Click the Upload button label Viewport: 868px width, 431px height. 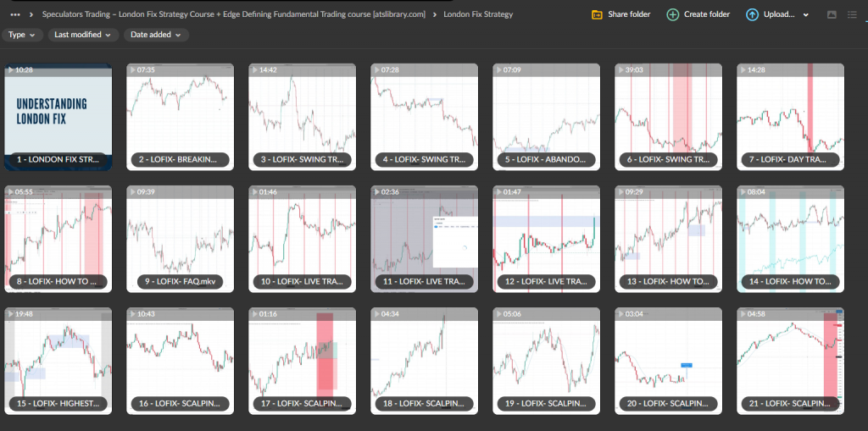point(779,14)
